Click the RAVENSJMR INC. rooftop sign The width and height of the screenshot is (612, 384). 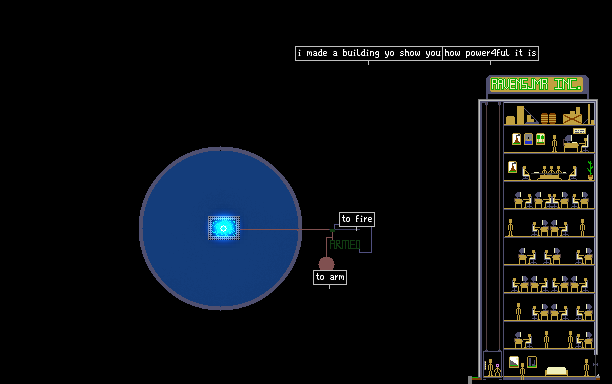(x=537, y=84)
